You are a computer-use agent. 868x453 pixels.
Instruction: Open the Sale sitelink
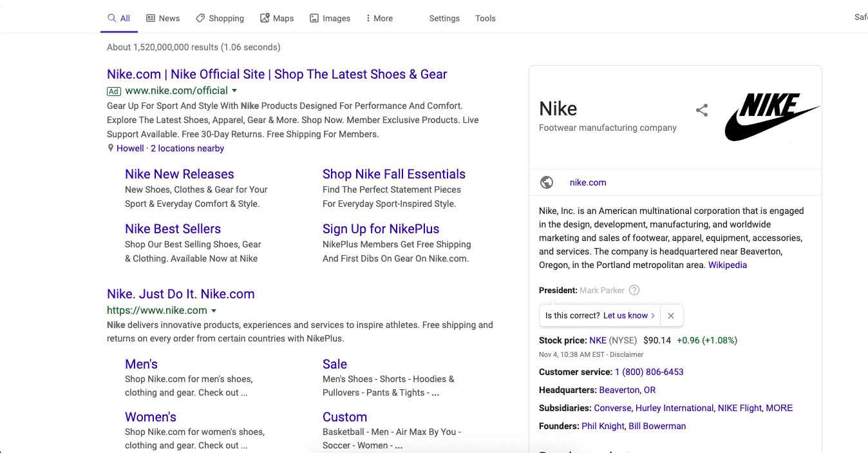pos(335,364)
